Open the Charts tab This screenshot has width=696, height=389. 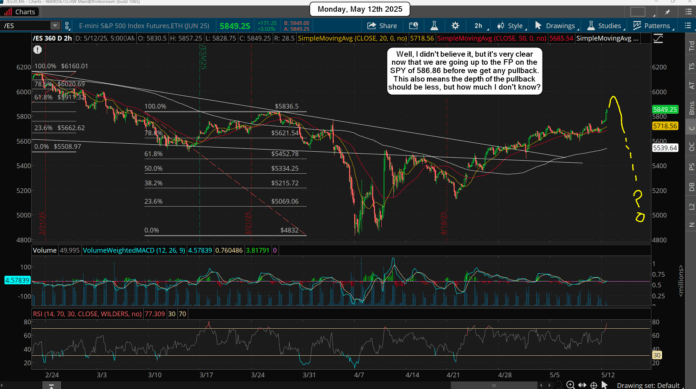click(x=20, y=12)
